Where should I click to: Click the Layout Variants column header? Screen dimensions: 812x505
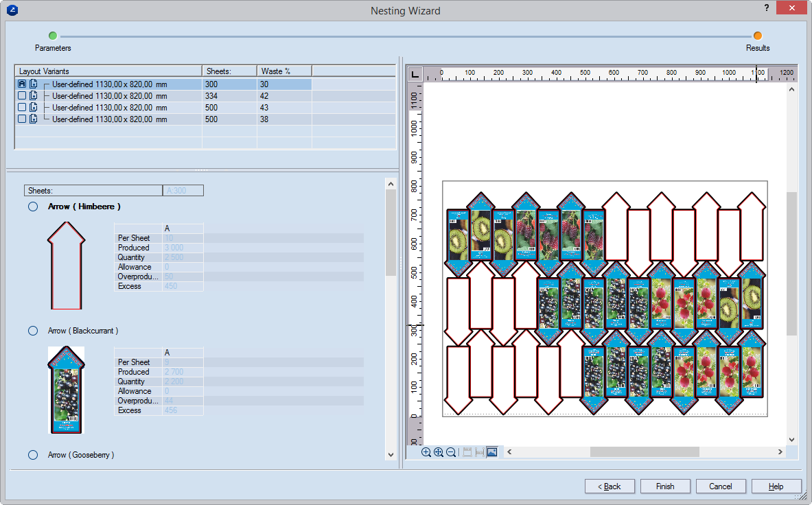108,71
